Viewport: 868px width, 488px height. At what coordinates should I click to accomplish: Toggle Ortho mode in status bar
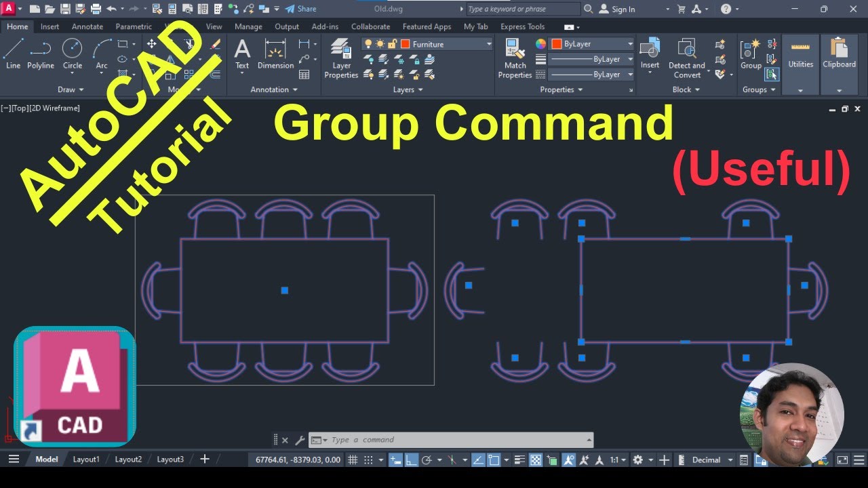click(x=411, y=460)
